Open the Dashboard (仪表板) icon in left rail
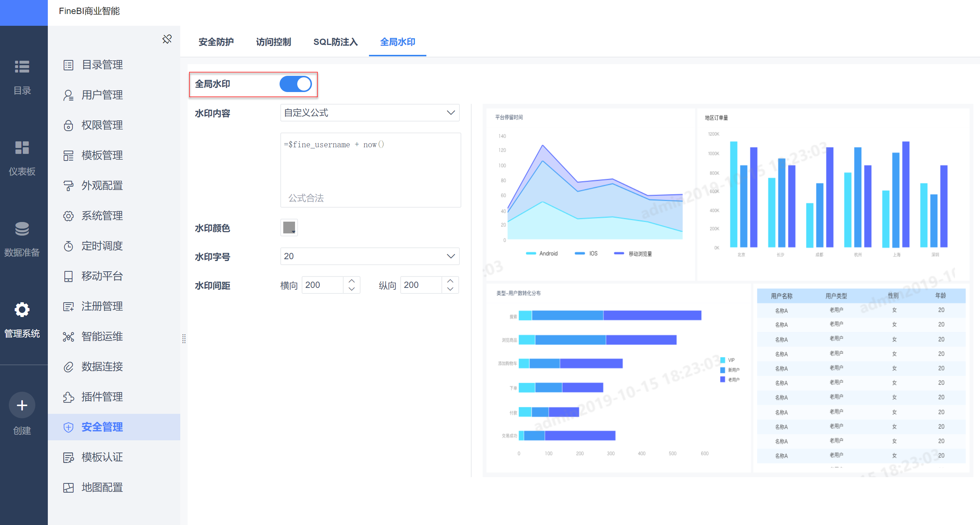 (x=22, y=148)
